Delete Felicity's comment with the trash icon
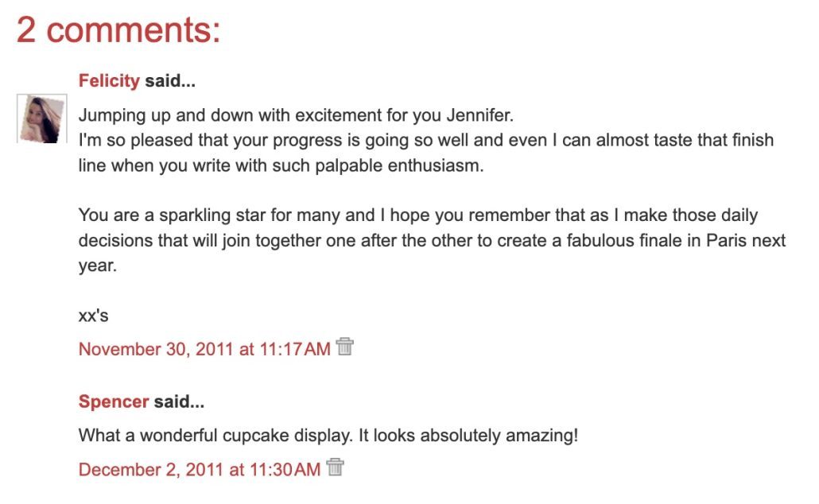The image size is (819, 504). [x=344, y=347]
